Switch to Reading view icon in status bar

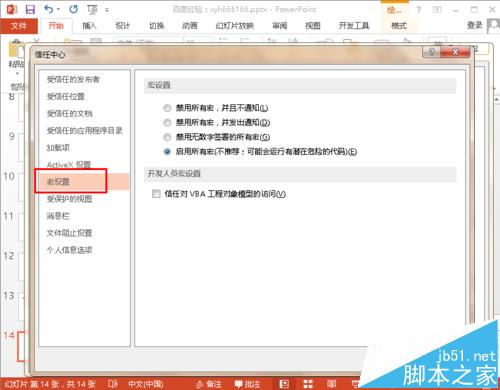331,384
